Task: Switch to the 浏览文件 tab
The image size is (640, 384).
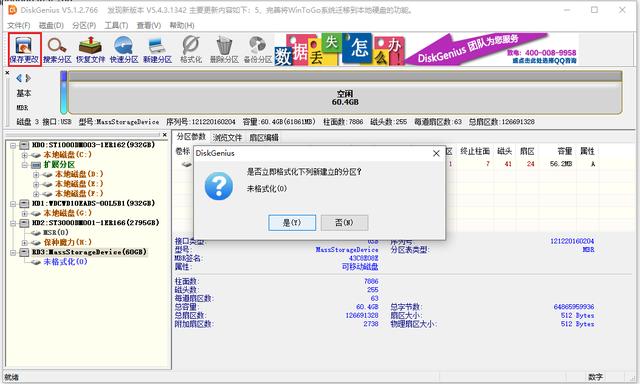Action: click(x=227, y=138)
